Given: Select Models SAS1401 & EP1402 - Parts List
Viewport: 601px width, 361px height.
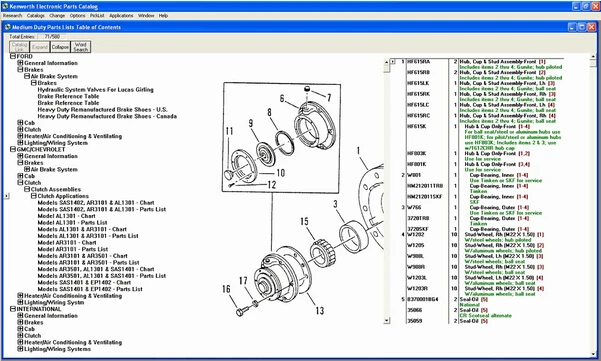Looking at the screenshot, I should [x=90, y=289].
